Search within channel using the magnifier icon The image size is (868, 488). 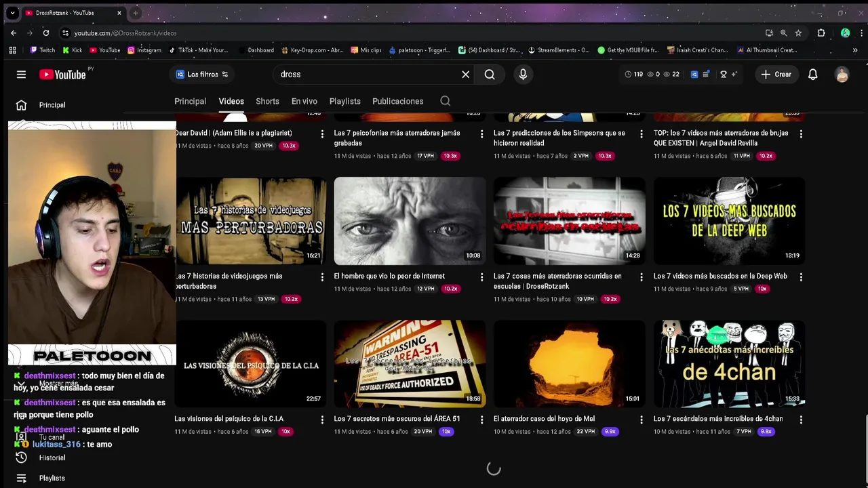(446, 101)
